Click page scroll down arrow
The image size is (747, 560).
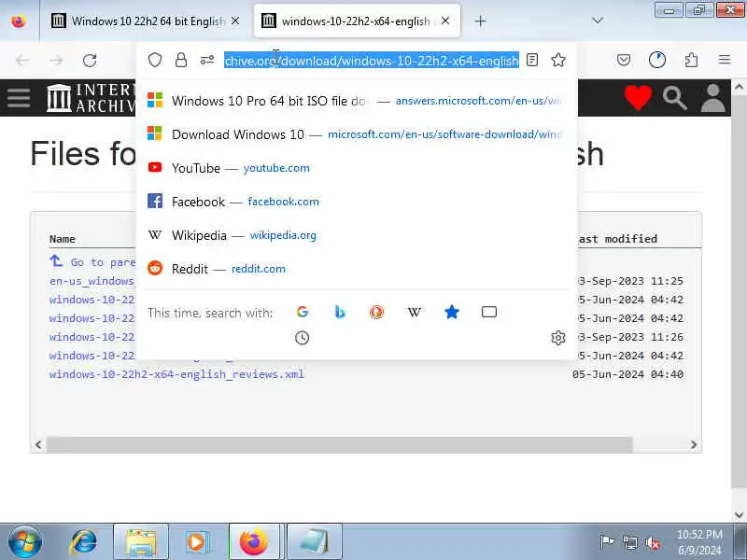(x=739, y=515)
